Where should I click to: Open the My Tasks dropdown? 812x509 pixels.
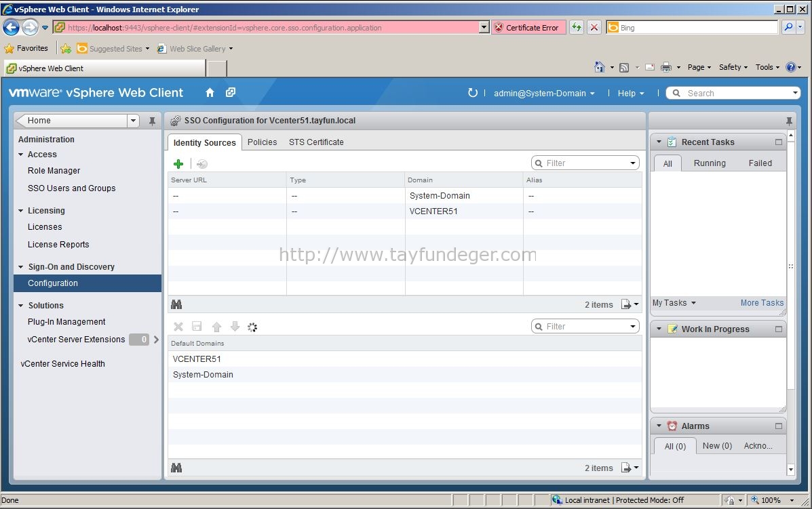(674, 302)
